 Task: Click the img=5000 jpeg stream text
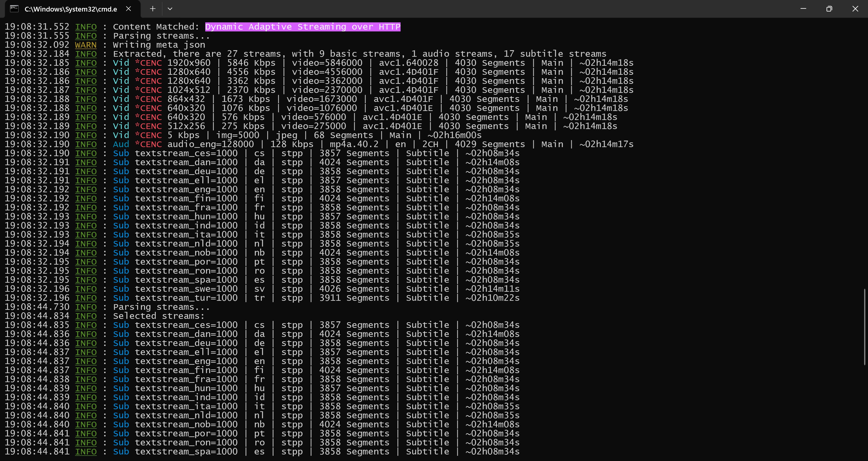tap(238, 135)
